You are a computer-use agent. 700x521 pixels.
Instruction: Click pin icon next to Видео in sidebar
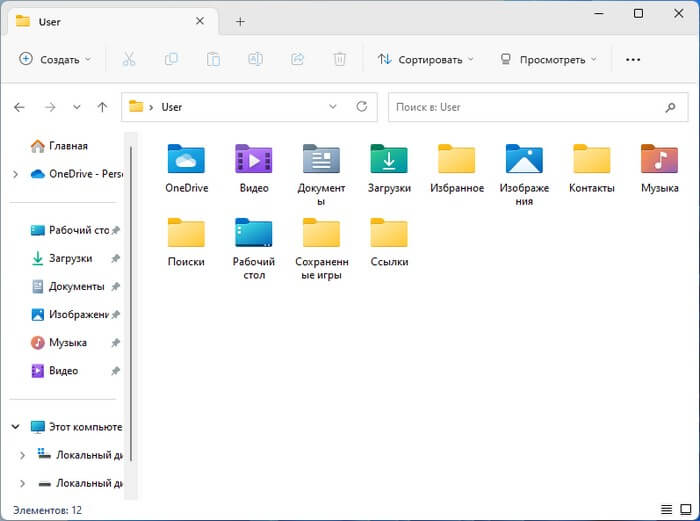click(x=116, y=371)
